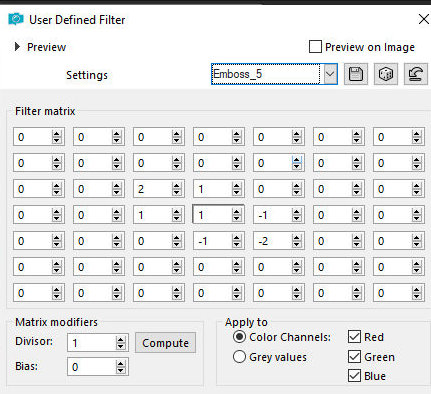Screen dimensions: 431x394
Task: Select the Color Channels radio option
Action: coord(239,337)
